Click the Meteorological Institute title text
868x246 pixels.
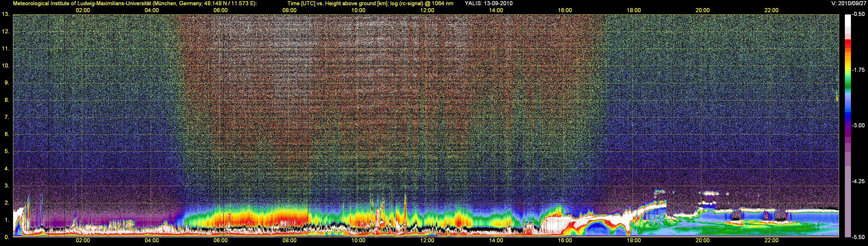135,3
